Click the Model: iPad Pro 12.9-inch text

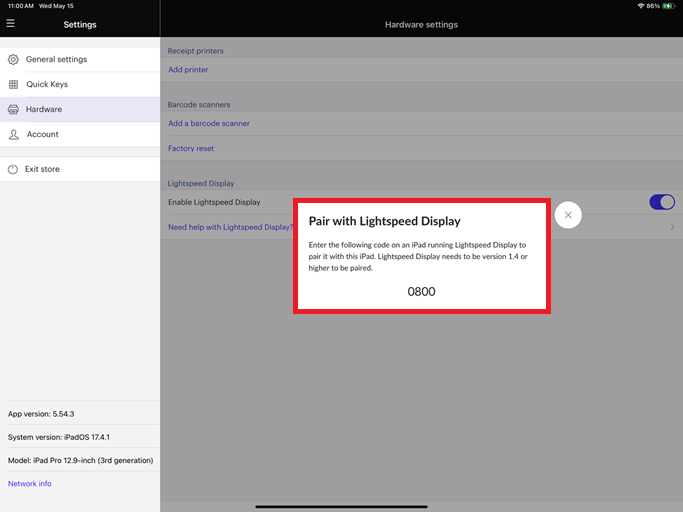click(x=81, y=461)
